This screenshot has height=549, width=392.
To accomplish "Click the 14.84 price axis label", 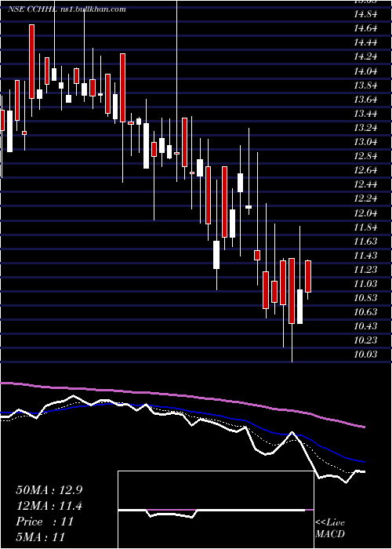I will (x=366, y=14).
